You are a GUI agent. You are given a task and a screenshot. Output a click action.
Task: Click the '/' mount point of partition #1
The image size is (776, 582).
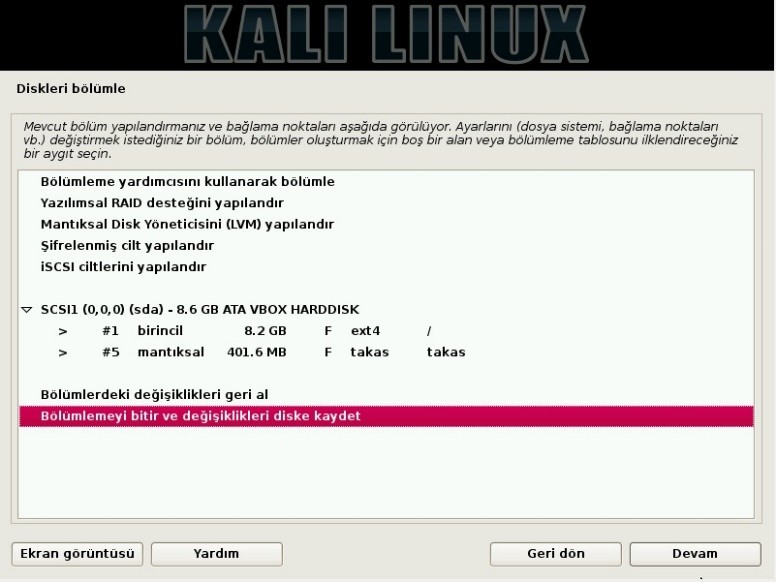[429, 331]
